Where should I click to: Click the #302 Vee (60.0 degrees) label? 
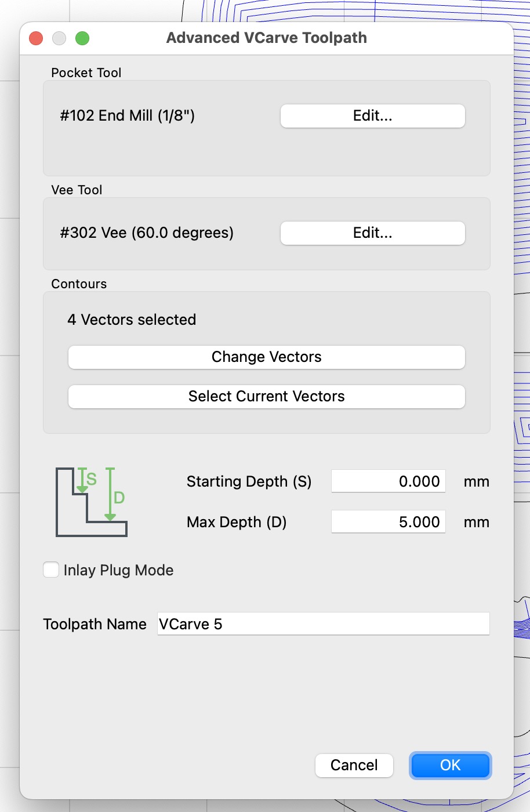coord(147,233)
